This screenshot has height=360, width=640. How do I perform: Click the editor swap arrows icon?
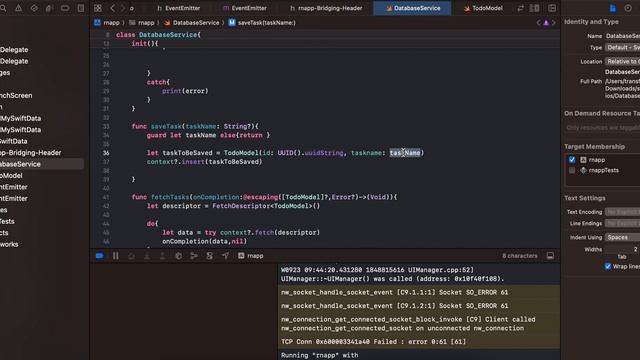520,8
